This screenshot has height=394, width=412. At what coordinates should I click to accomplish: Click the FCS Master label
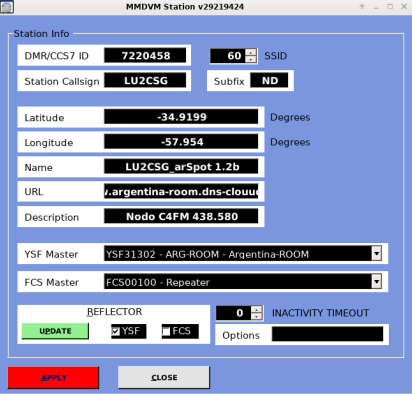[51, 282]
